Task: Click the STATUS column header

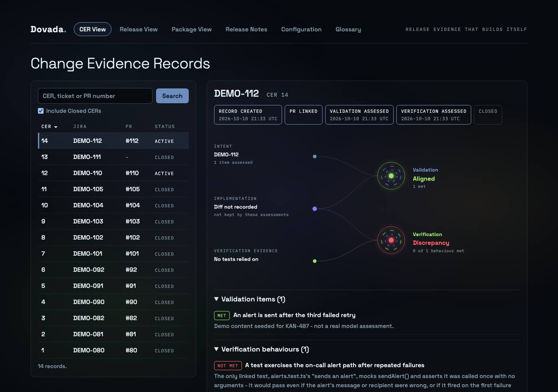Action: (165, 127)
